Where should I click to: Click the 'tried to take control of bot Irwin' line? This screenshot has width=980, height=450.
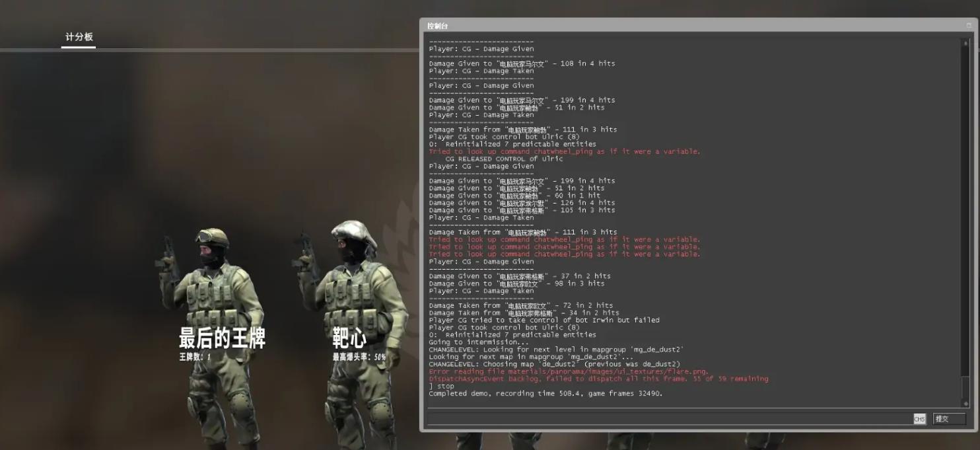[x=544, y=320]
